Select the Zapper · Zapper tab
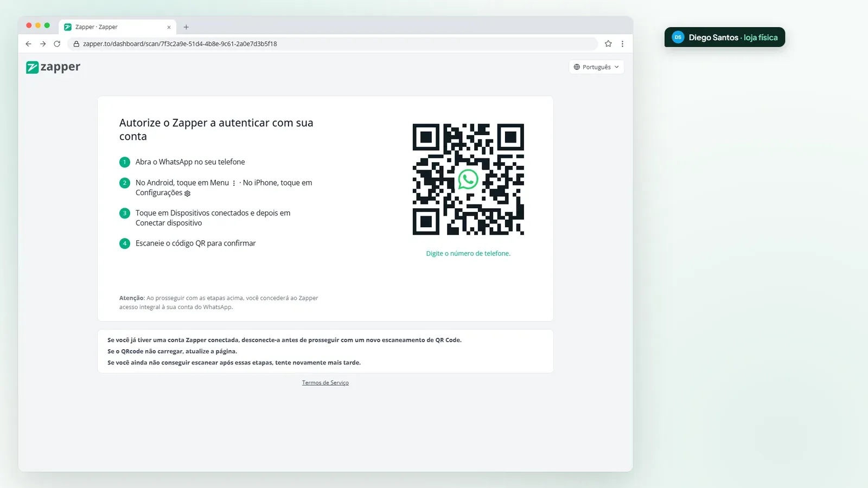 coord(117,27)
